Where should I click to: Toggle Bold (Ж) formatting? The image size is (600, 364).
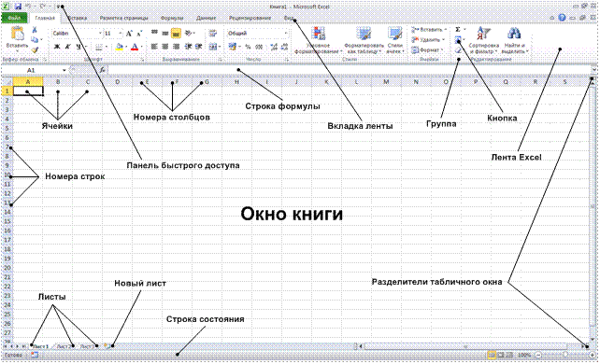click(x=57, y=47)
